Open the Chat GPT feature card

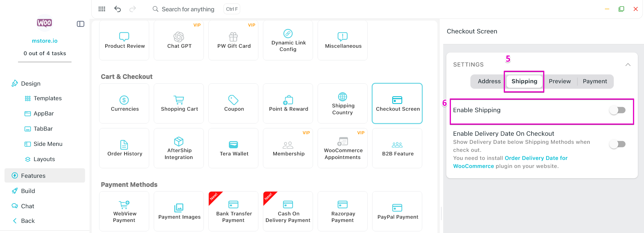179,40
